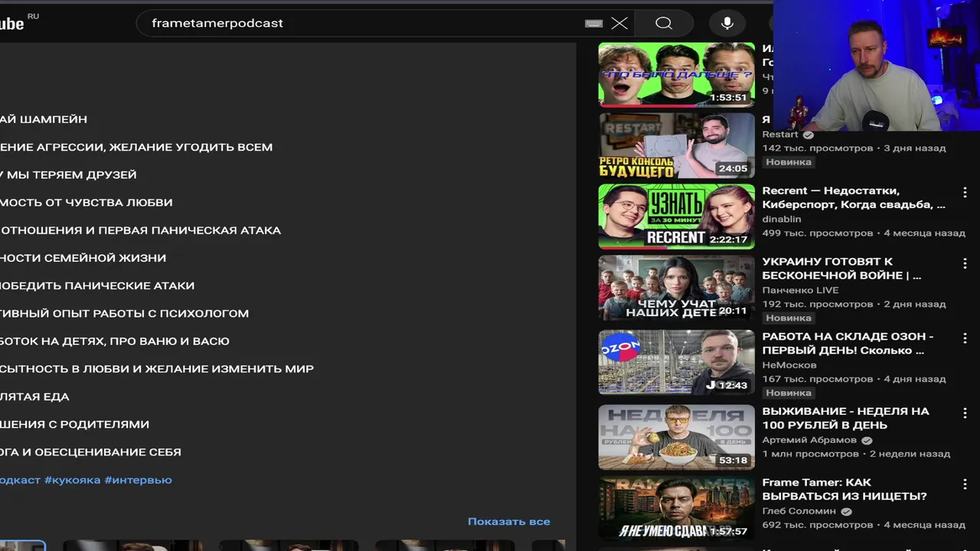
Task: Open the Ozon warehouse 12:43 thumbnail
Action: pos(676,362)
